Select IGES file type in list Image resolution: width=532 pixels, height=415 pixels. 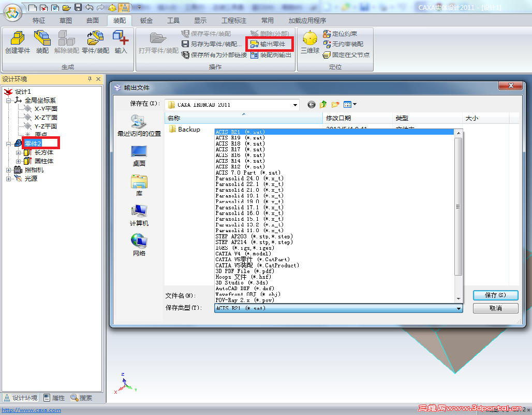245,248
